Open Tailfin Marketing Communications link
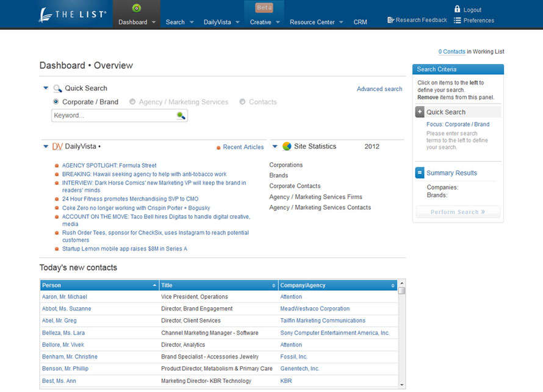This screenshot has width=543, height=392. [323, 321]
